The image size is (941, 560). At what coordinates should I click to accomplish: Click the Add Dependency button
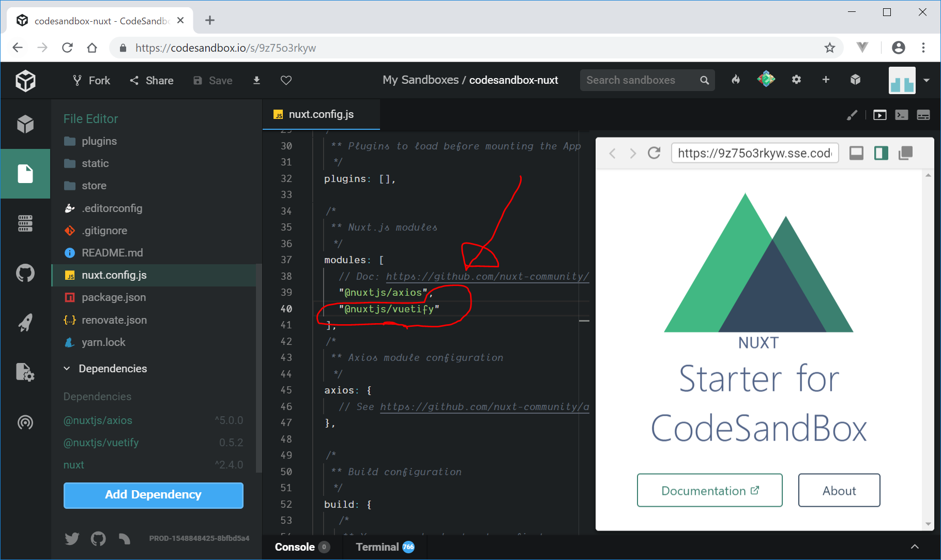[x=153, y=495]
